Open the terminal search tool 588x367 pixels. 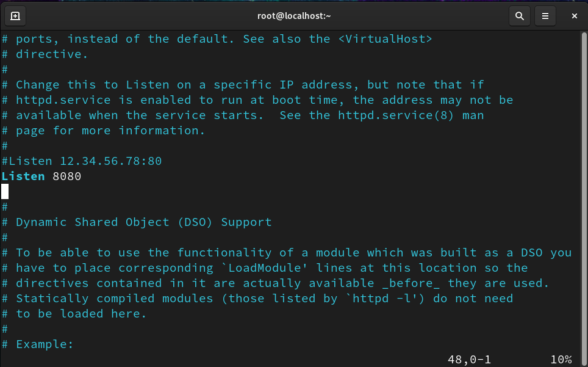coord(519,16)
